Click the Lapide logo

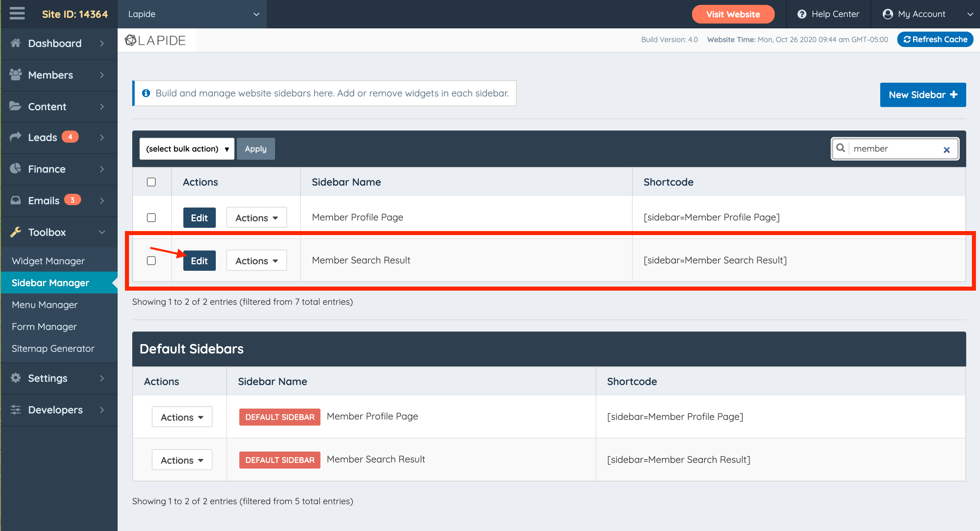point(155,40)
